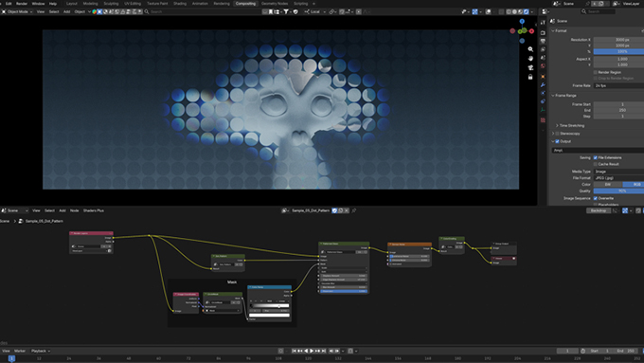Click the filter funnel icon in viewport header
644x363 pixels.
point(286,12)
